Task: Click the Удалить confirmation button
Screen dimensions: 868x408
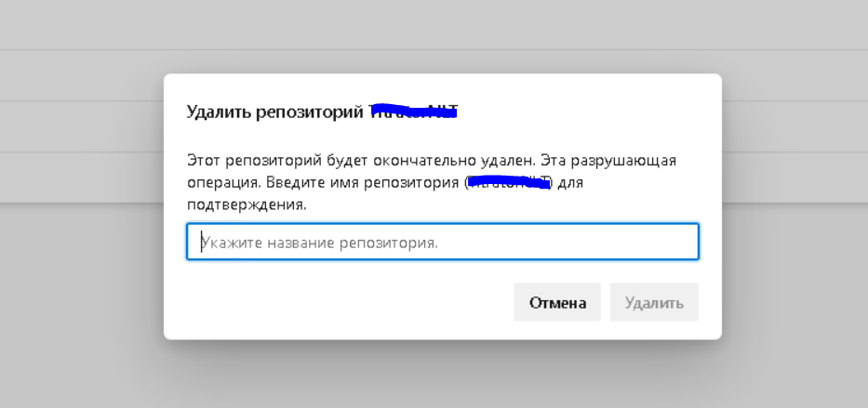Action: pos(654,303)
